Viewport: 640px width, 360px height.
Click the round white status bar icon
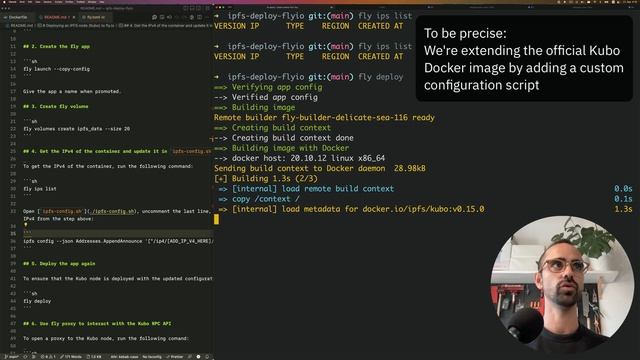coord(198,357)
